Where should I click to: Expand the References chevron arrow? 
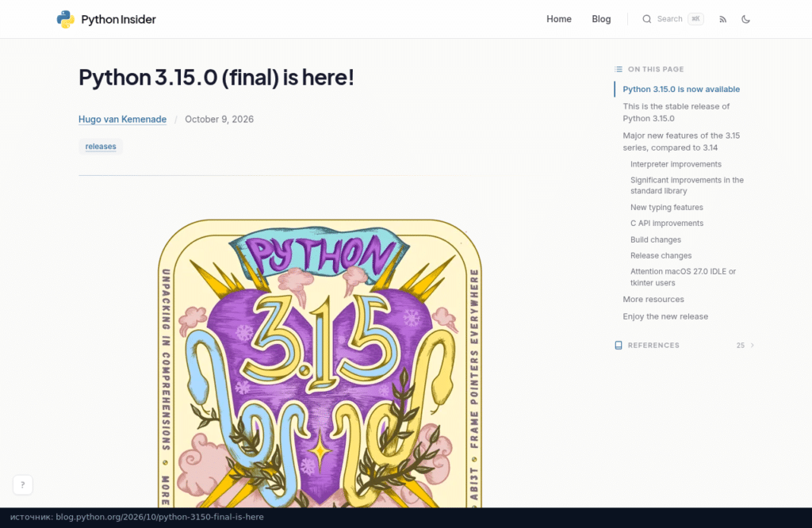[753, 346]
